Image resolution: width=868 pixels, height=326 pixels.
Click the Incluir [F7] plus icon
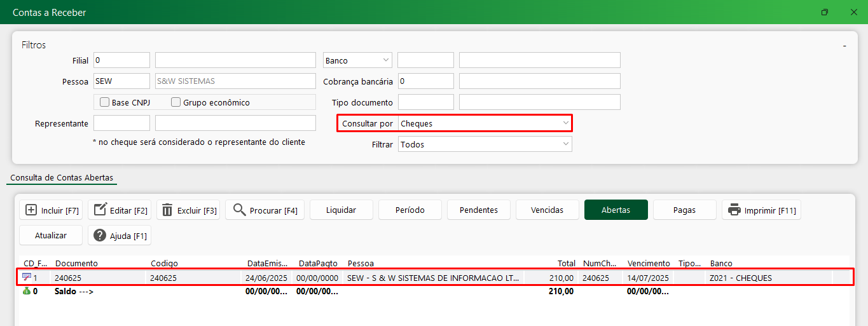(x=31, y=210)
